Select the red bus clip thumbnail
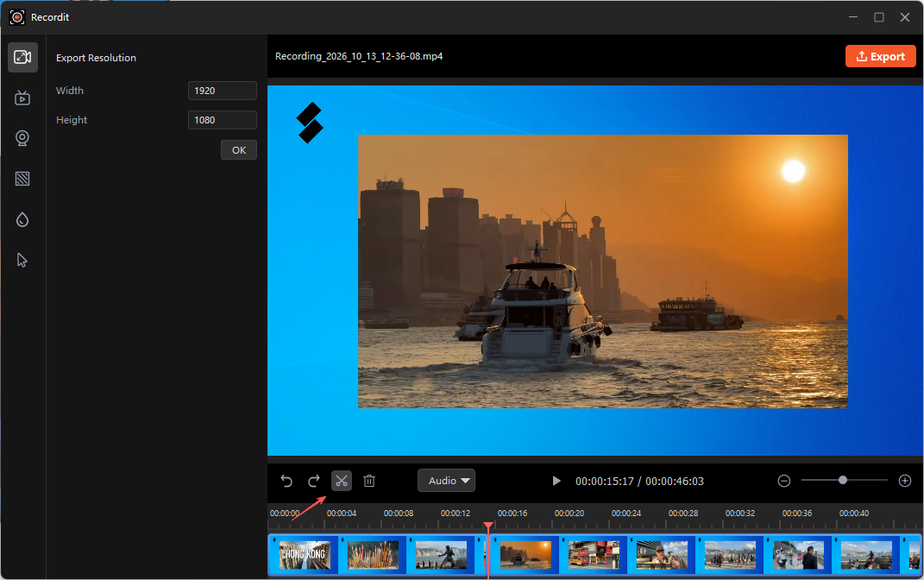This screenshot has width=924, height=580. click(594, 555)
